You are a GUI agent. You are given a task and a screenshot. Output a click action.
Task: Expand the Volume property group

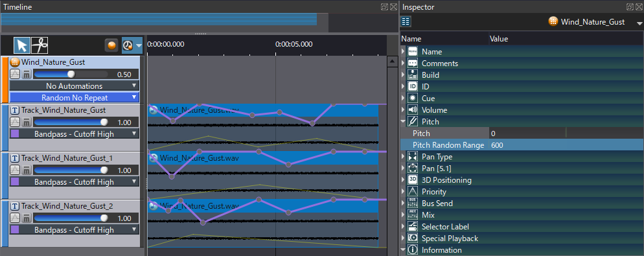403,110
